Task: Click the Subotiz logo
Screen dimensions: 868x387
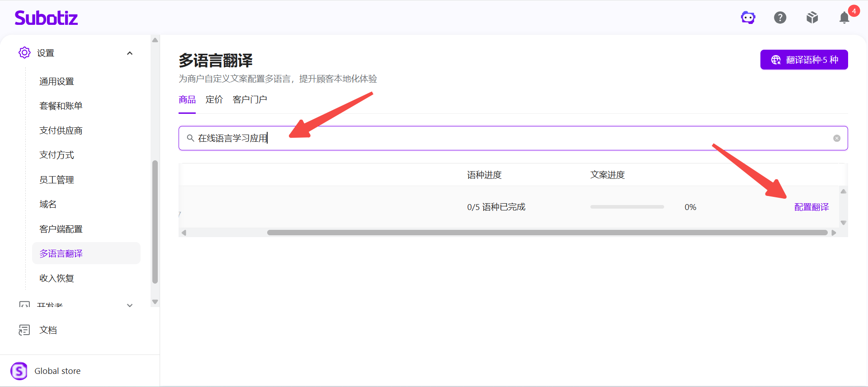Action: (46, 18)
